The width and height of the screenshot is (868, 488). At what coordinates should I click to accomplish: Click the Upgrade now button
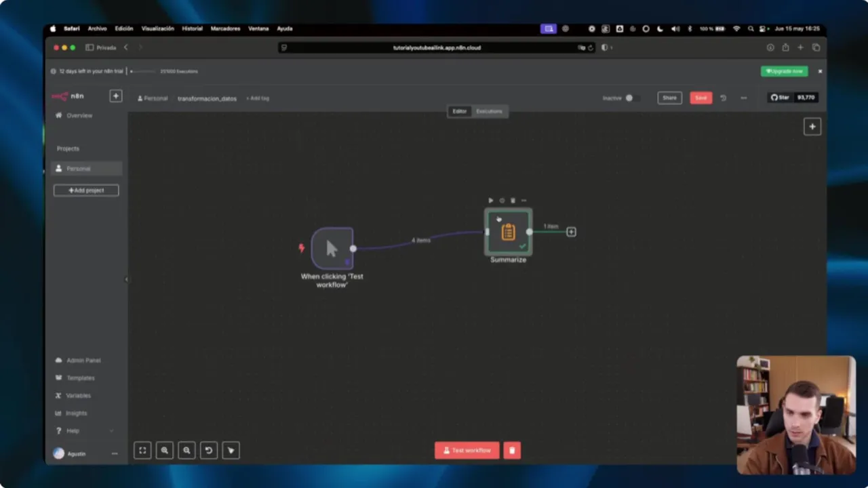(785, 71)
